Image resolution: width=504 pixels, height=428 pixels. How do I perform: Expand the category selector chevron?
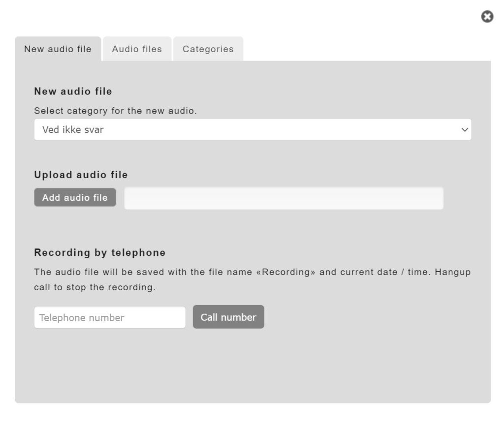(465, 129)
